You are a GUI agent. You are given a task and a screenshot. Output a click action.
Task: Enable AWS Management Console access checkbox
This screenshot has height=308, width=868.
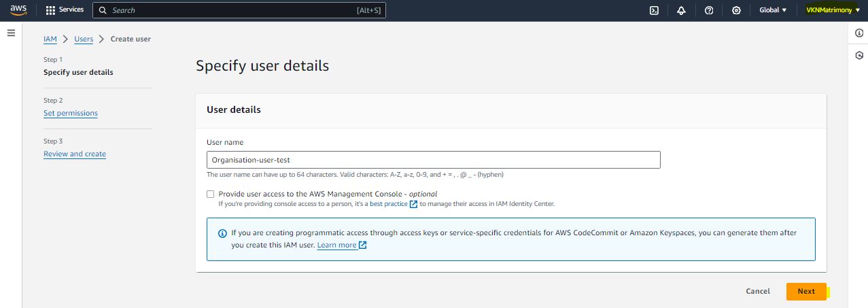point(211,194)
